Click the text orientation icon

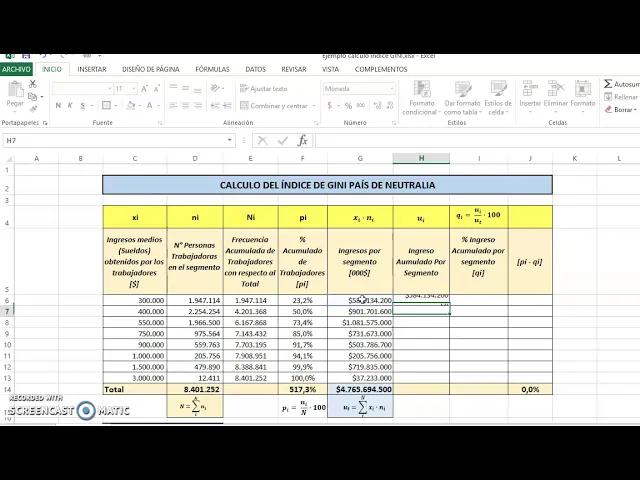(215, 88)
